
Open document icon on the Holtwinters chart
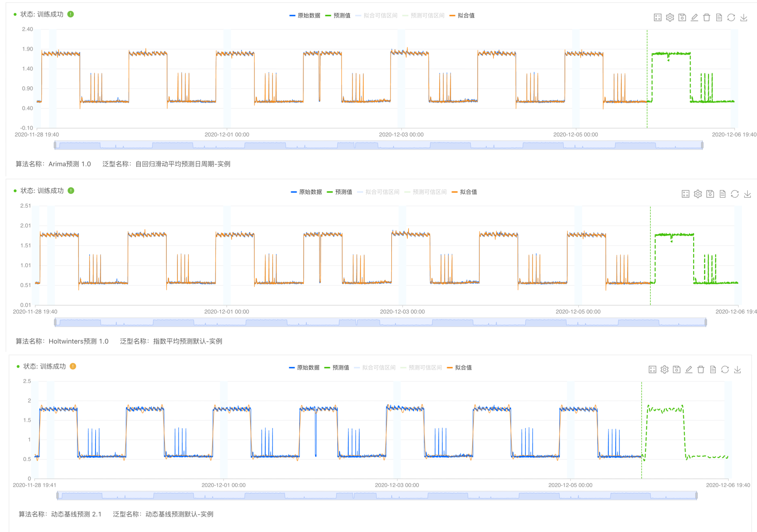click(723, 194)
